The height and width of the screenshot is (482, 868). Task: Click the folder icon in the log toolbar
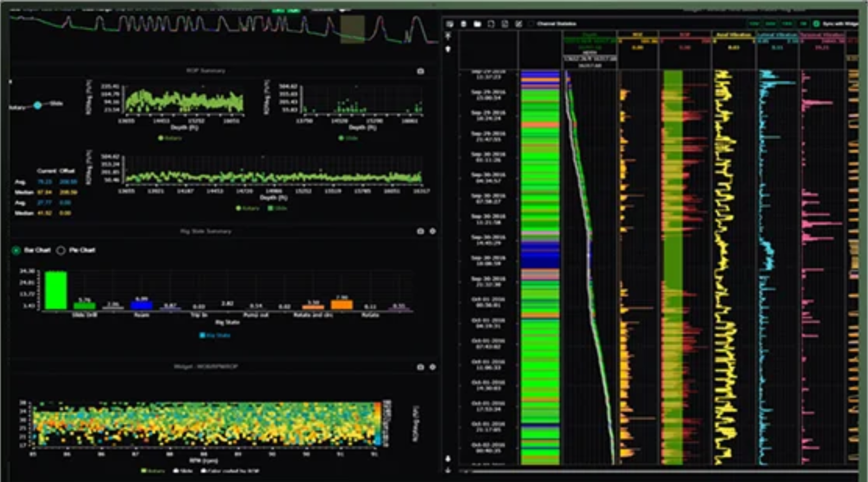[x=477, y=24]
